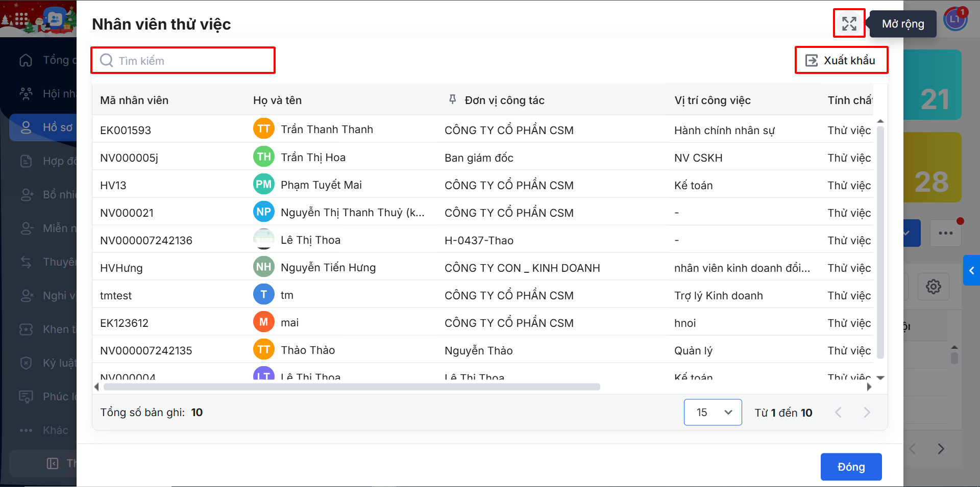Click the collapse sidebar icon at bottom
The image size is (980, 487).
[53, 463]
